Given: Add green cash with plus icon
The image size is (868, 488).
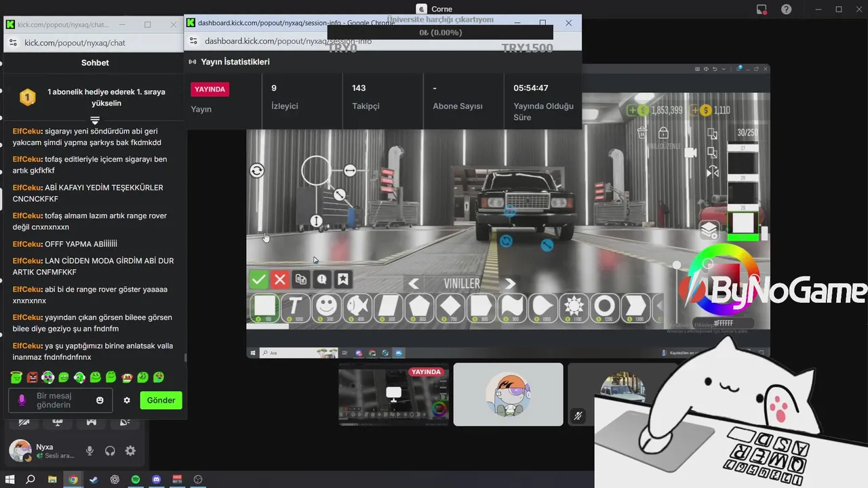Looking at the screenshot, I should click(x=631, y=110).
